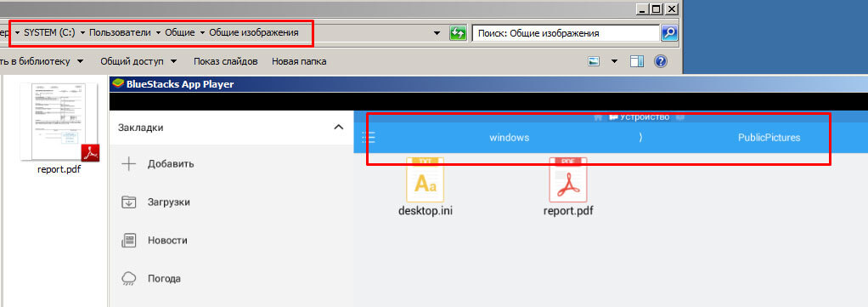Open report.pdf file icon in BlueStacks

[x=568, y=180]
